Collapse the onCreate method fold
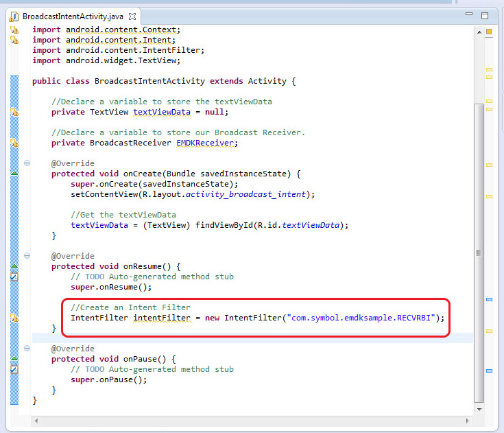Image resolution: width=504 pixels, height=433 pixels. coord(27,163)
